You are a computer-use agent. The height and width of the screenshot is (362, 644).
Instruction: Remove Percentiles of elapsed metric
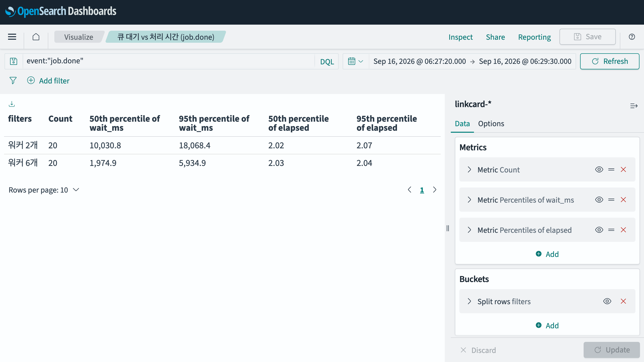pyautogui.click(x=623, y=230)
